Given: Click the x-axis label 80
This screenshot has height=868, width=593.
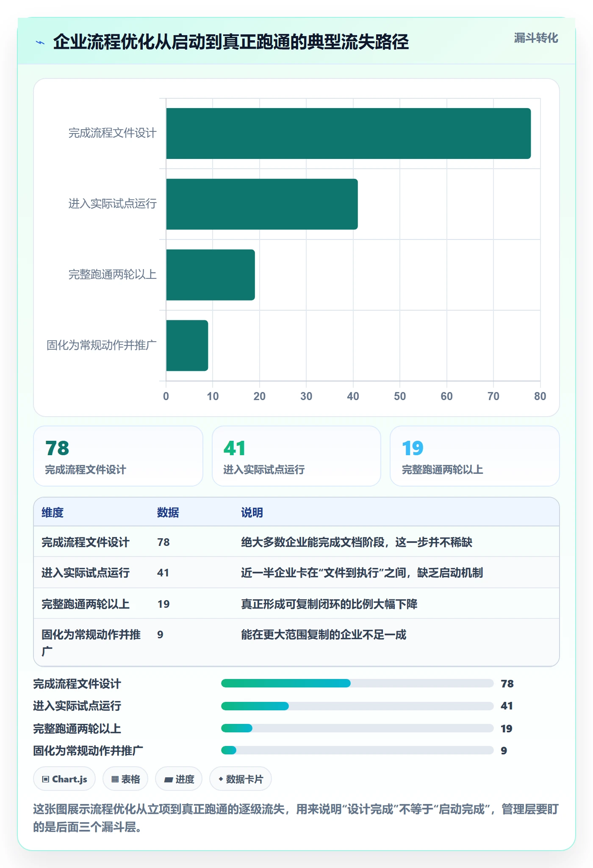Looking at the screenshot, I should (540, 396).
